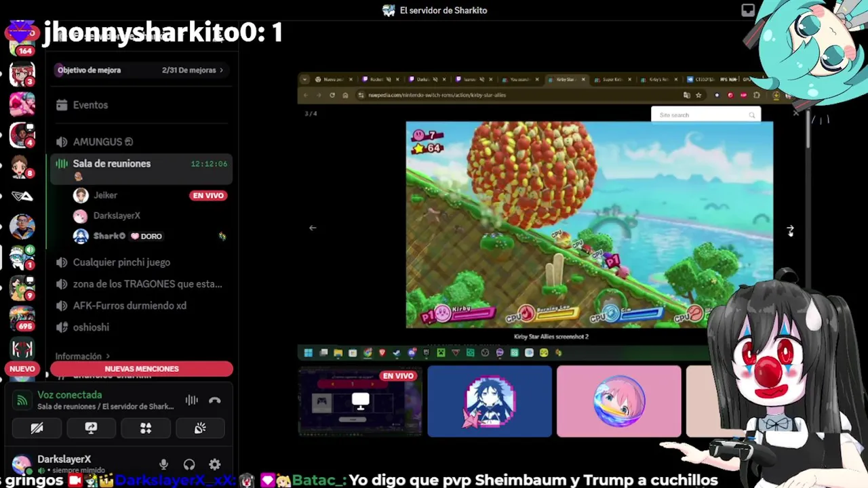
Task: Open Chrome in the streamed taskbar
Action: pyautogui.click(x=368, y=352)
